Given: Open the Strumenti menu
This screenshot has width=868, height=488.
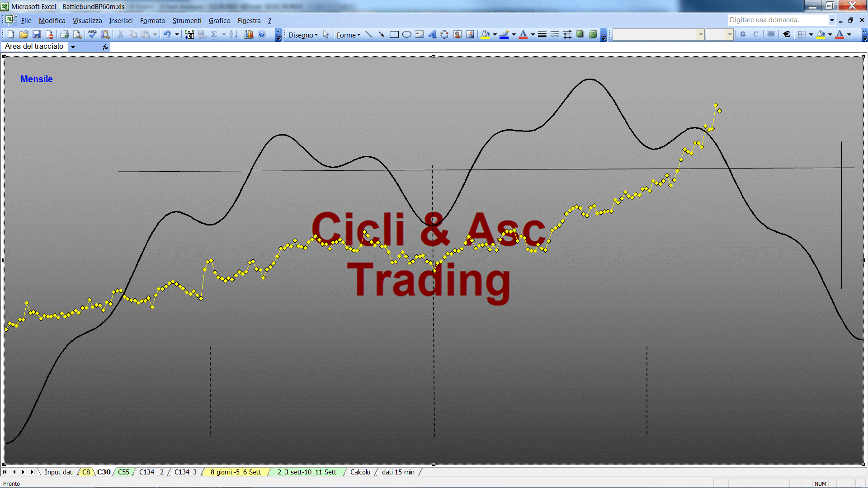Looking at the screenshot, I should coord(187,20).
